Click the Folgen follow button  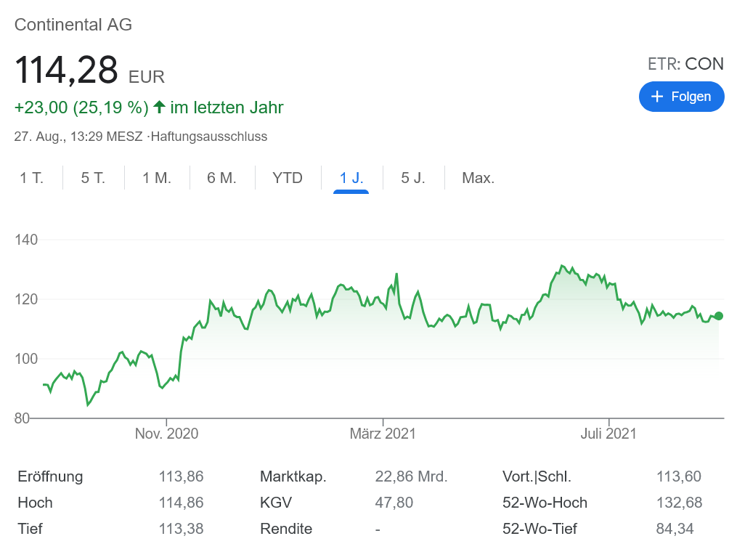pos(681,97)
